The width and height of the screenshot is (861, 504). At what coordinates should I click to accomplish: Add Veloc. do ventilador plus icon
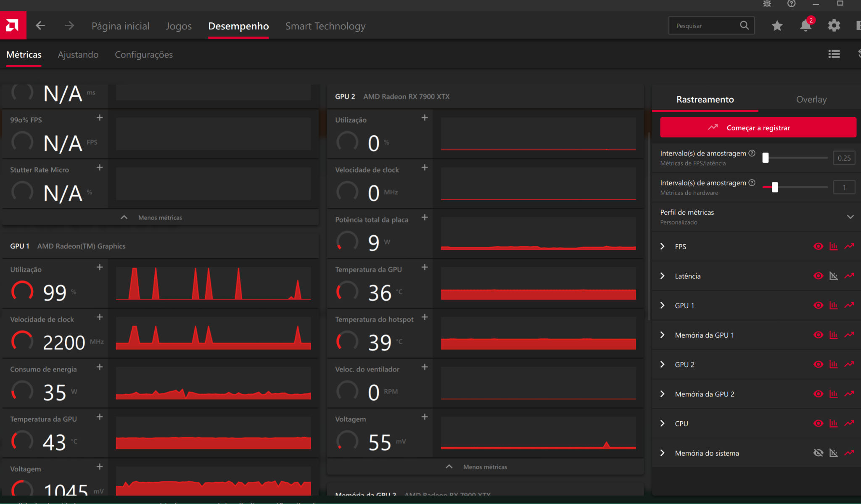(425, 367)
